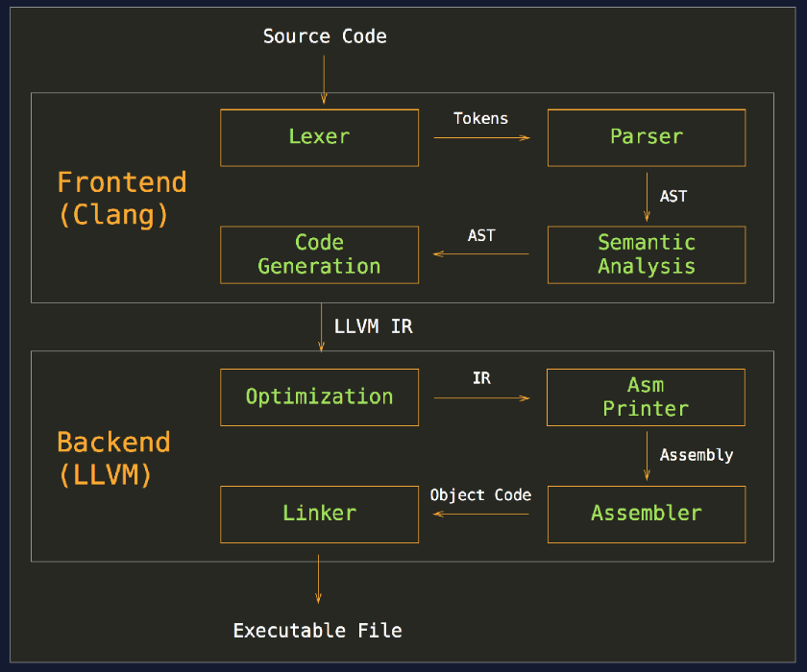Click the LLVM IR label between sections
The image size is (807, 672).
(373, 326)
